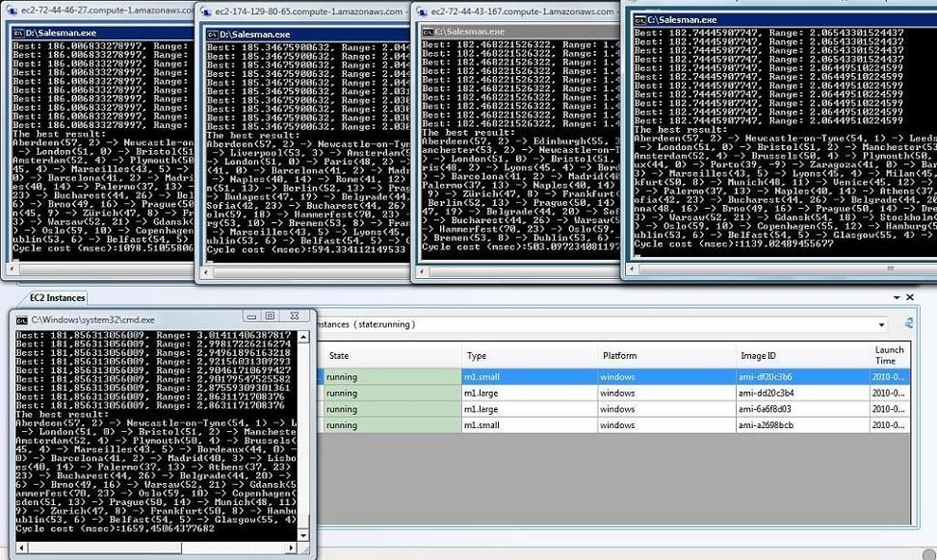Screen dimensions: 937x560
Task: Close the EC2 Instances panel
Action: tap(909, 297)
